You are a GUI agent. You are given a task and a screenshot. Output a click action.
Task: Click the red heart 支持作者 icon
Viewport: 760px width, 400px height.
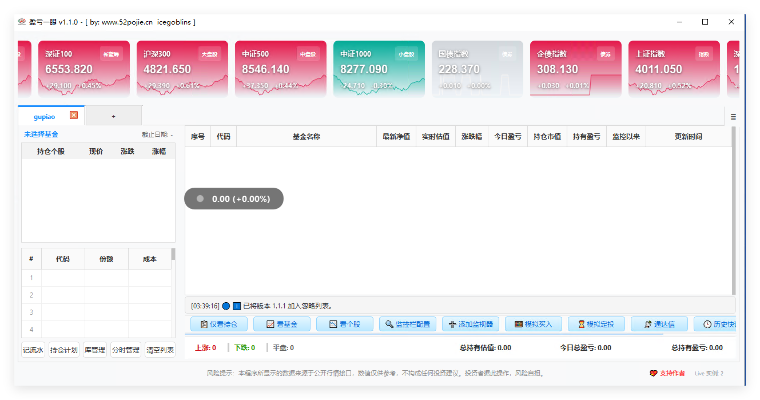point(653,373)
